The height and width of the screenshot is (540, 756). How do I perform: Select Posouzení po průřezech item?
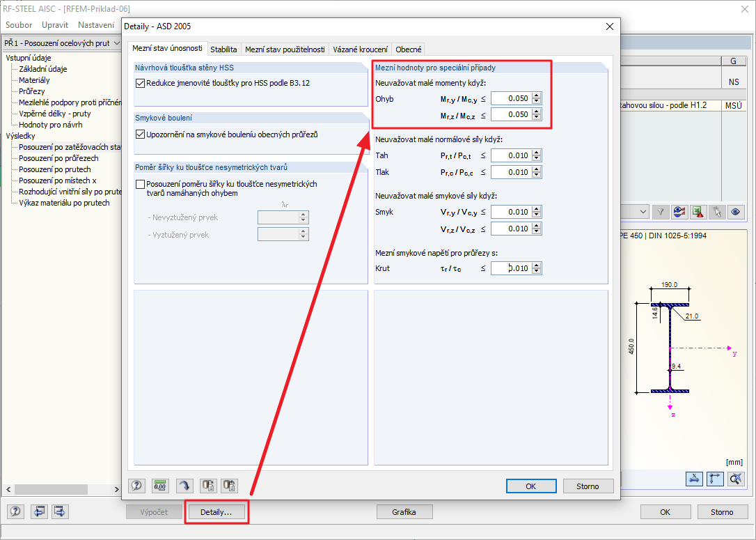point(58,158)
